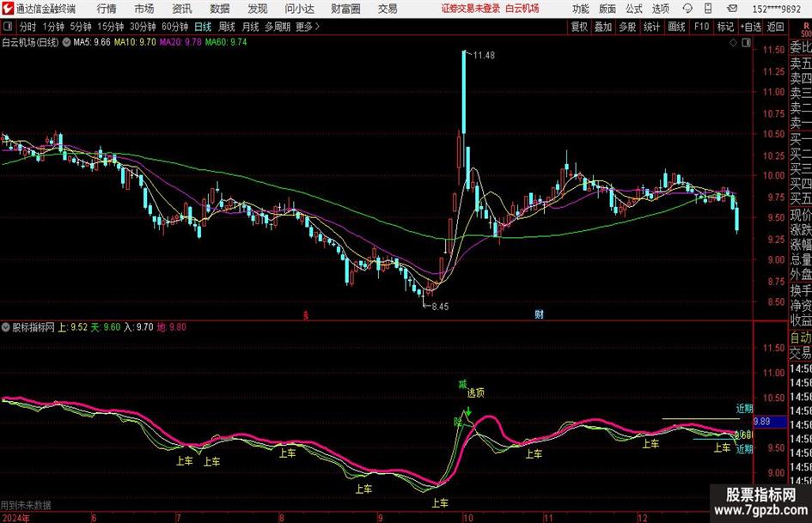Click the 逃顶 signal label
Image resolution: width=812 pixels, height=523 pixels.
click(x=476, y=393)
